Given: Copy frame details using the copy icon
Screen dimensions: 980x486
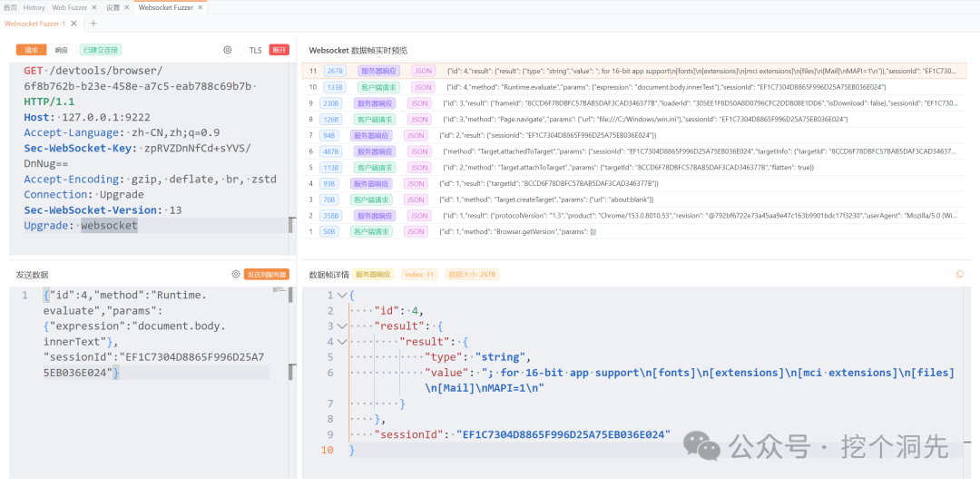Looking at the screenshot, I should pos(960,274).
